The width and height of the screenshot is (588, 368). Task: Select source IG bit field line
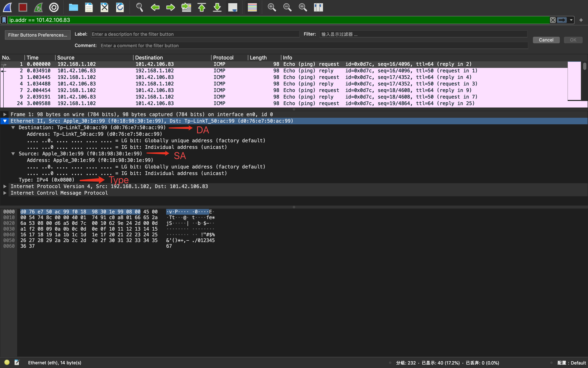(x=127, y=173)
